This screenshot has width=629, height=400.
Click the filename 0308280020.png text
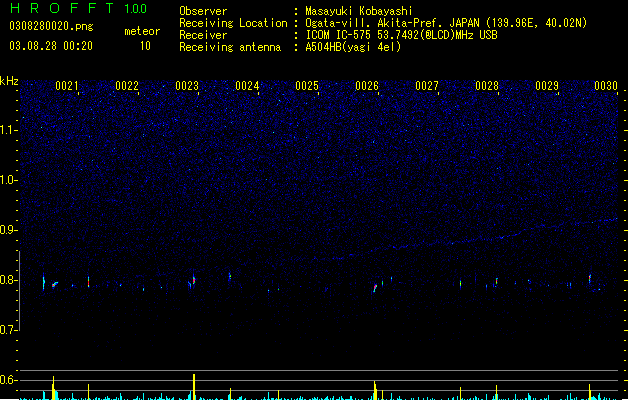pos(51,26)
